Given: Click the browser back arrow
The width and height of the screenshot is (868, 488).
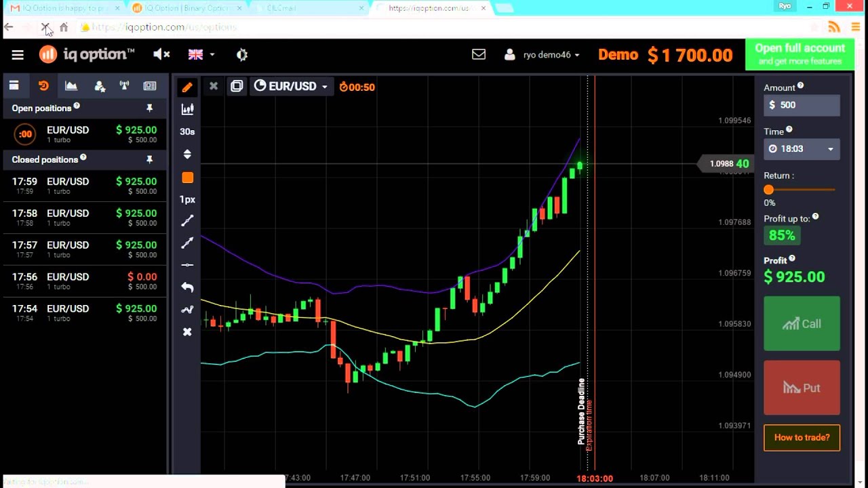Looking at the screenshot, I should [x=9, y=27].
